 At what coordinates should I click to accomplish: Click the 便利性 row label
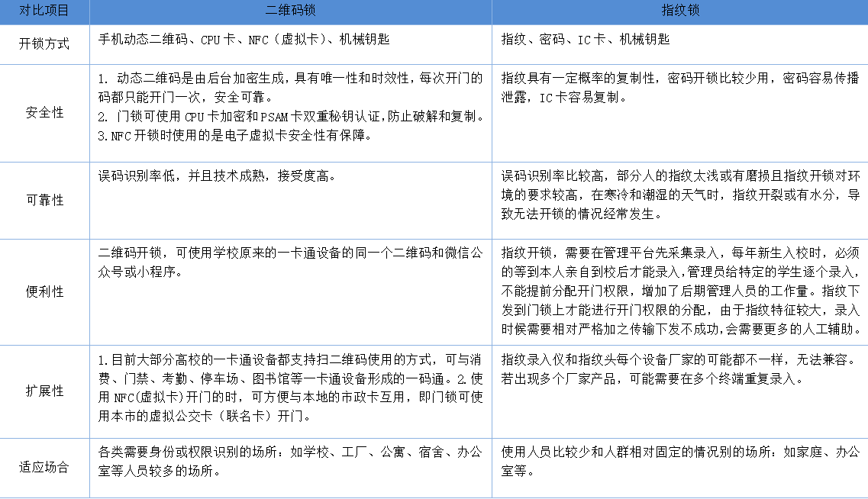(x=44, y=292)
